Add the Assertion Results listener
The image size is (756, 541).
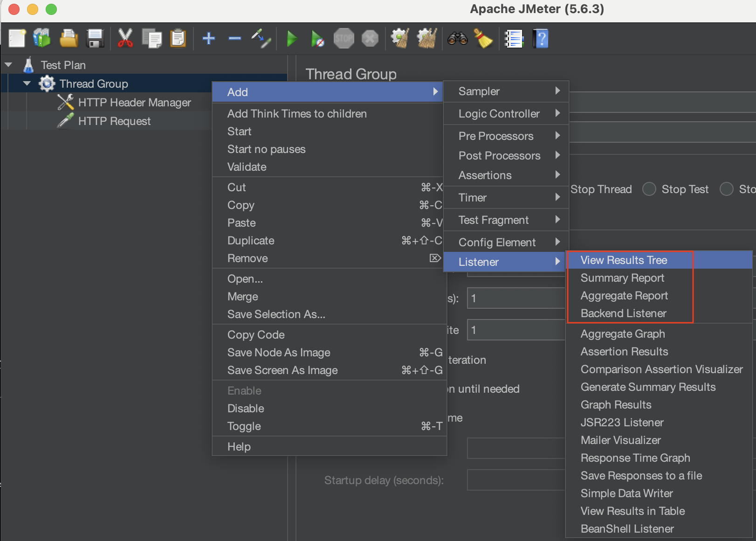659,352
